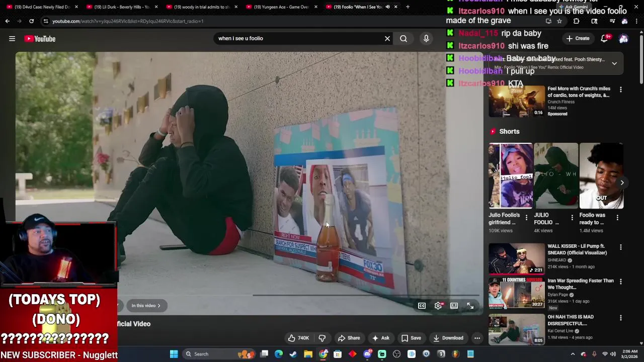Seek on the video progress bar
The width and height of the screenshot is (644, 362).
[x=249, y=296]
